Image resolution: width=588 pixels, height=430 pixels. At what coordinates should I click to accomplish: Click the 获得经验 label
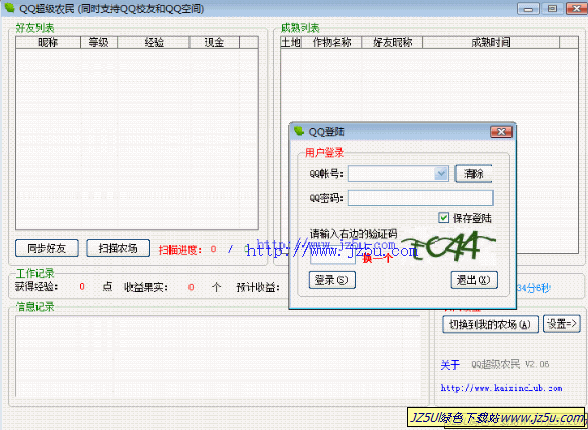(x=37, y=287)
